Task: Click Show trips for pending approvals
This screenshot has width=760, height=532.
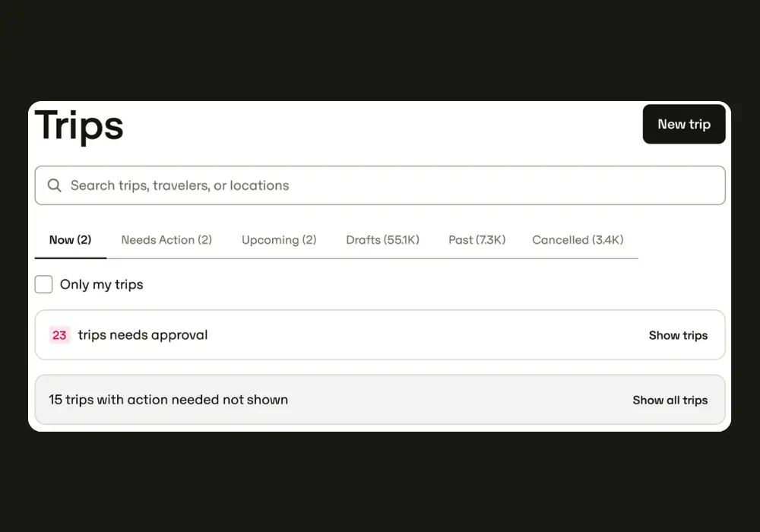Action: [678, 335]
